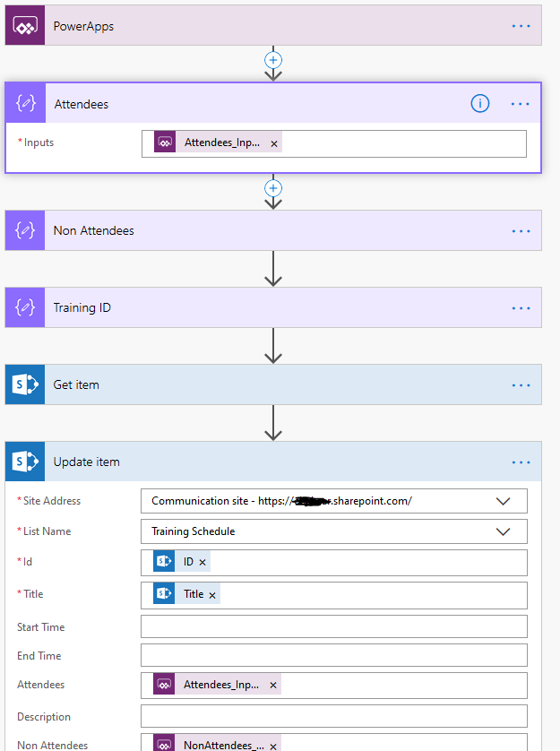Open Non Attendees ellipsis menu
The height and width of the screenshot is (751, 560).
521,230
